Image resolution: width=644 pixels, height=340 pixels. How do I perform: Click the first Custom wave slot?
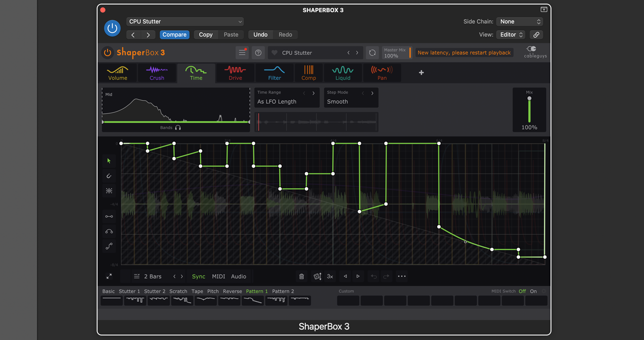[348, 301]
